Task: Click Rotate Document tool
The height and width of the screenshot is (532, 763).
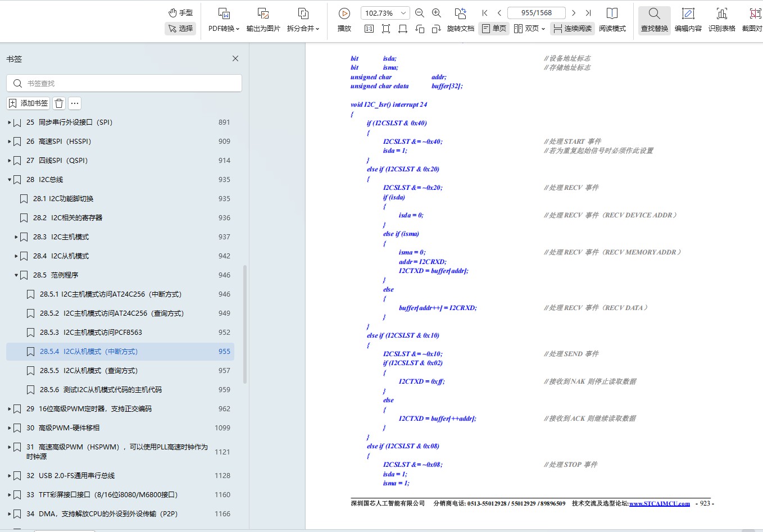Action: (461, 20)
